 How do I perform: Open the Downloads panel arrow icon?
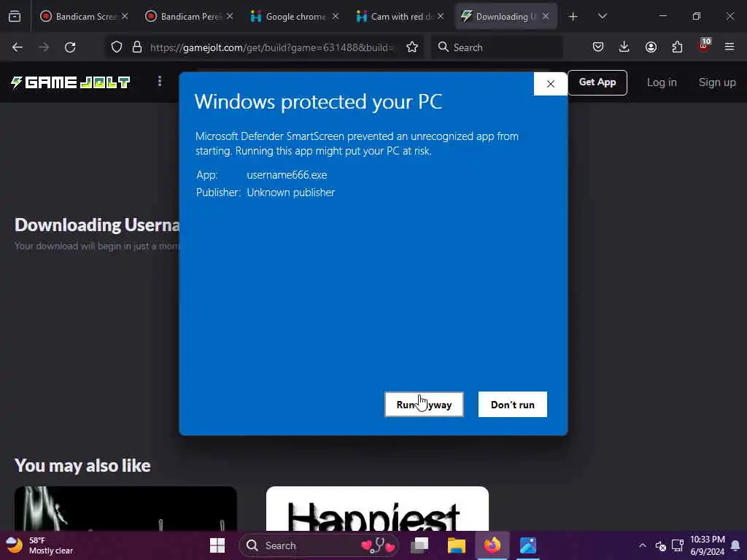coord(624,47)
